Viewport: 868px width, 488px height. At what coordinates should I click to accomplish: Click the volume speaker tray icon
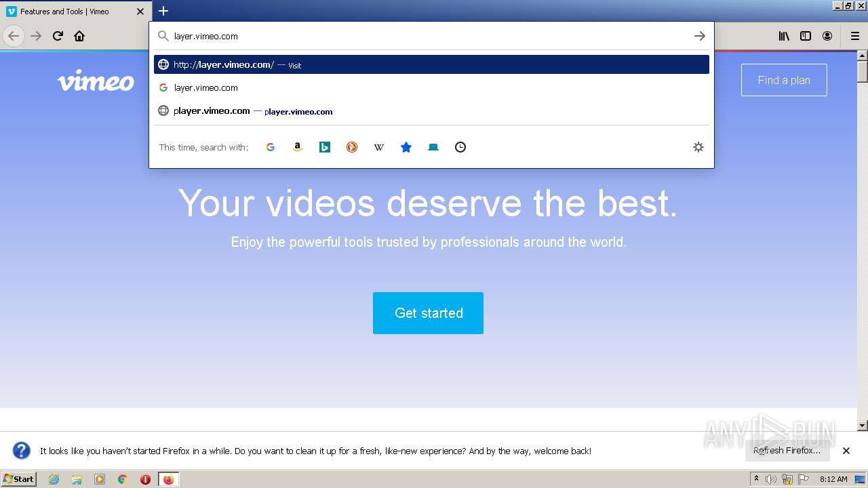[771, 479]
